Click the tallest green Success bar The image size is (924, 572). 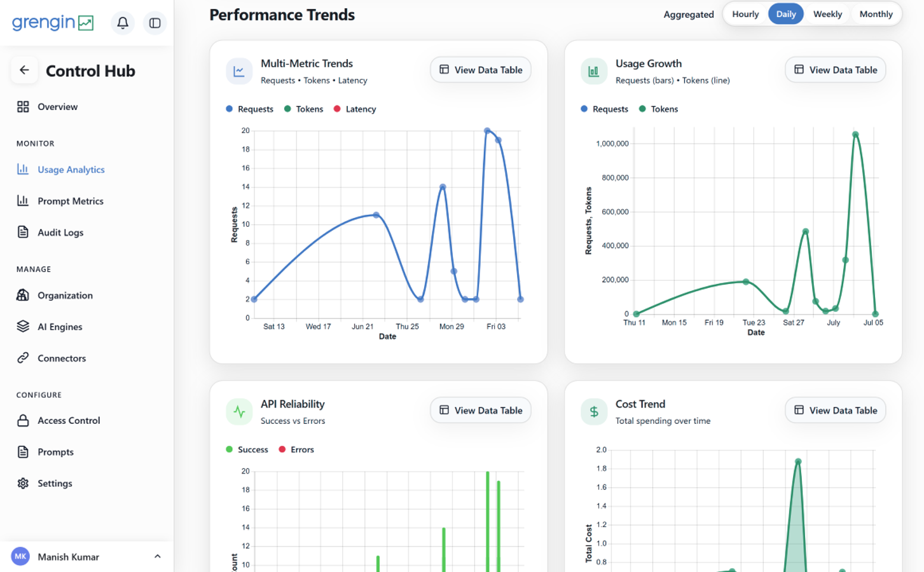(488, 521)
